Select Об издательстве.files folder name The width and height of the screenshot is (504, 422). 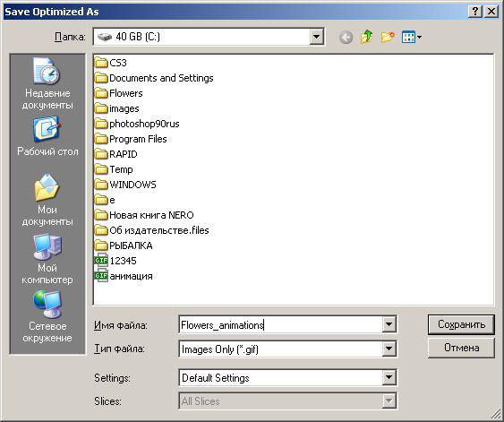point(159,230)
